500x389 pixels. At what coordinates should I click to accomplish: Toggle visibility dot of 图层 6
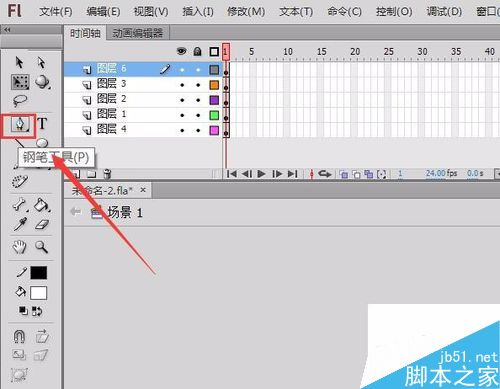coord(182,70)
